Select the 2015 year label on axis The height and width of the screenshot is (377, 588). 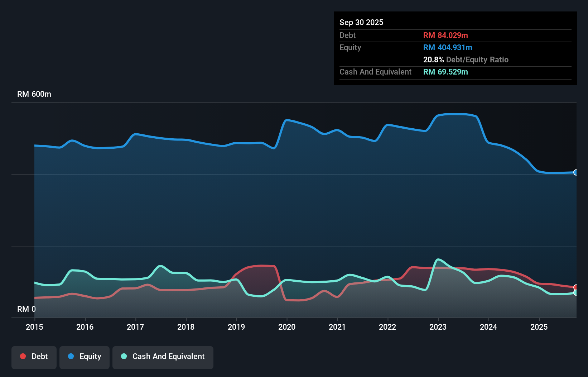click(34, 327)
